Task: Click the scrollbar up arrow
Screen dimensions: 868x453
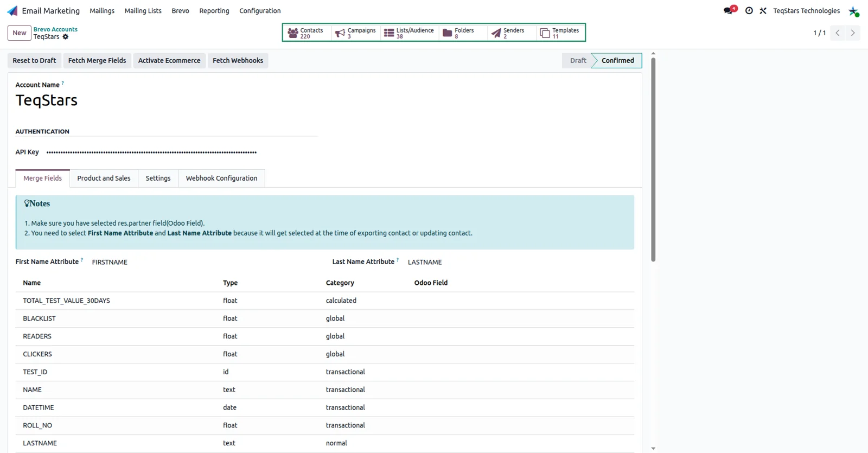Action: click(653, 53)
